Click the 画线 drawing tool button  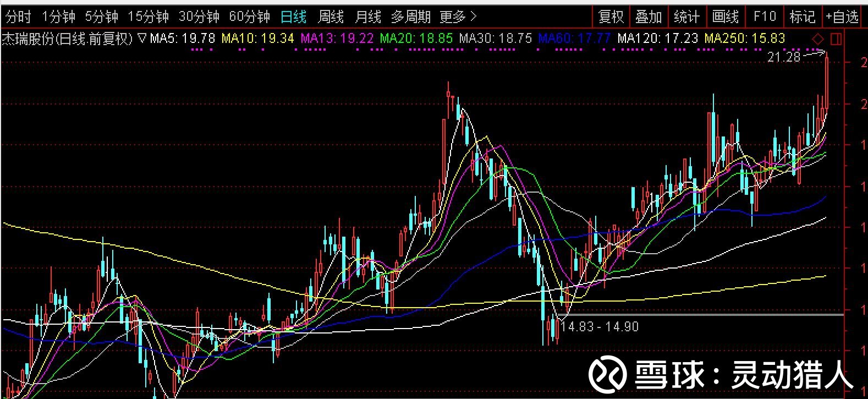pyautogui.click(x=726, y=17)
